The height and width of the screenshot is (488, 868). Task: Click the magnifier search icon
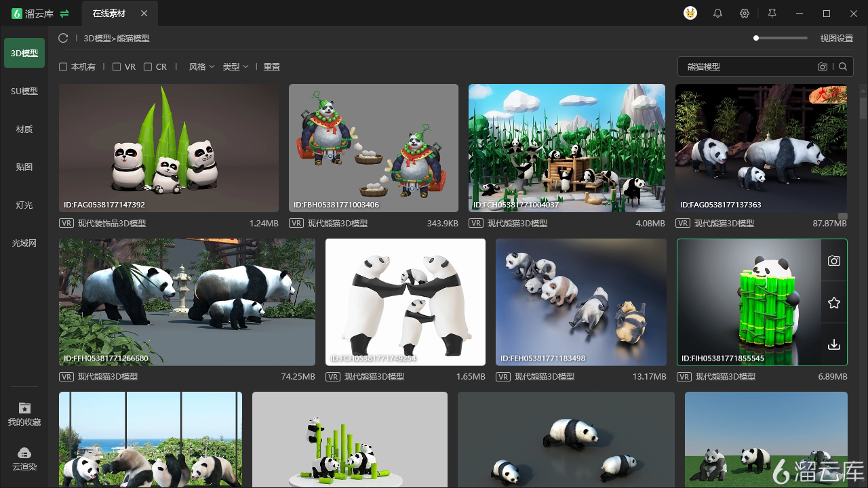pyautogui.click(x=843, y=66)
